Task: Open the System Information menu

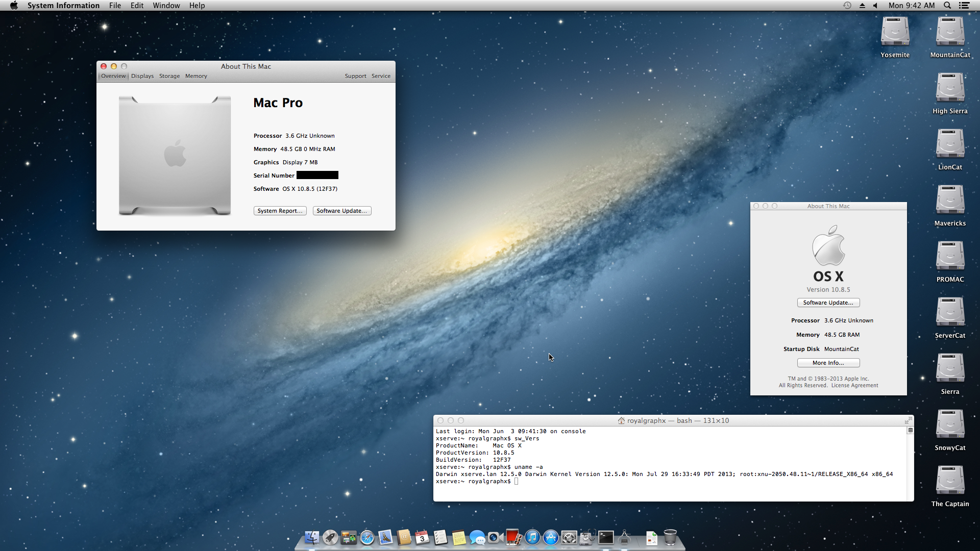Action: pos(63,5)
